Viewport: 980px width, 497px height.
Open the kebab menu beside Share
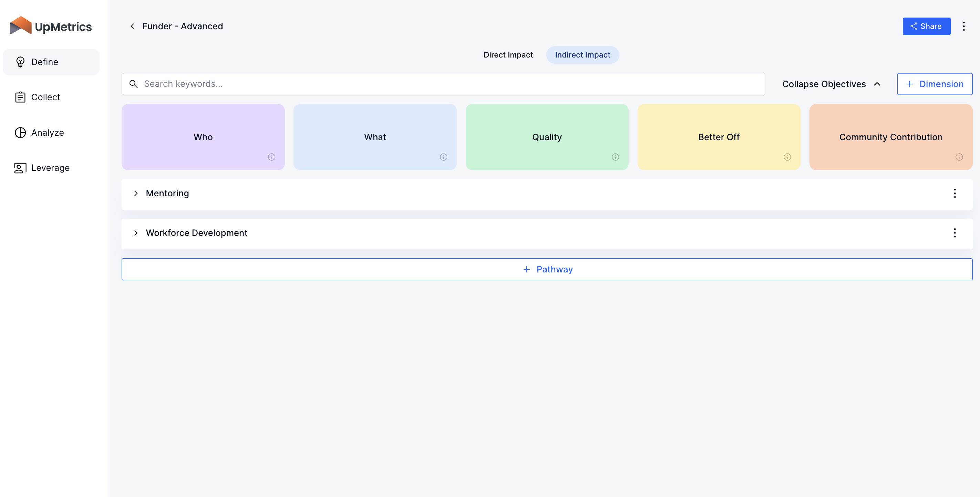[x=964, y=26]
